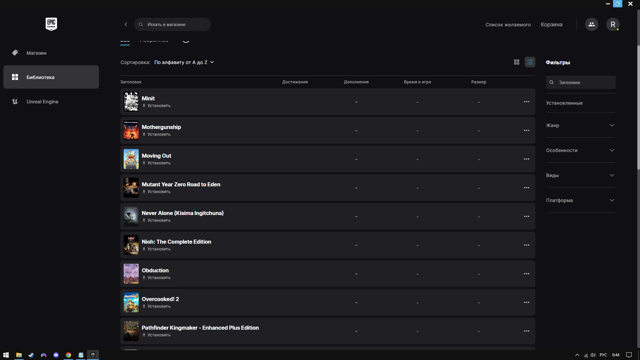Open more options for Mutant Year Zero
The width and height of the screenshot is (640, 360).
pos(527,188)
